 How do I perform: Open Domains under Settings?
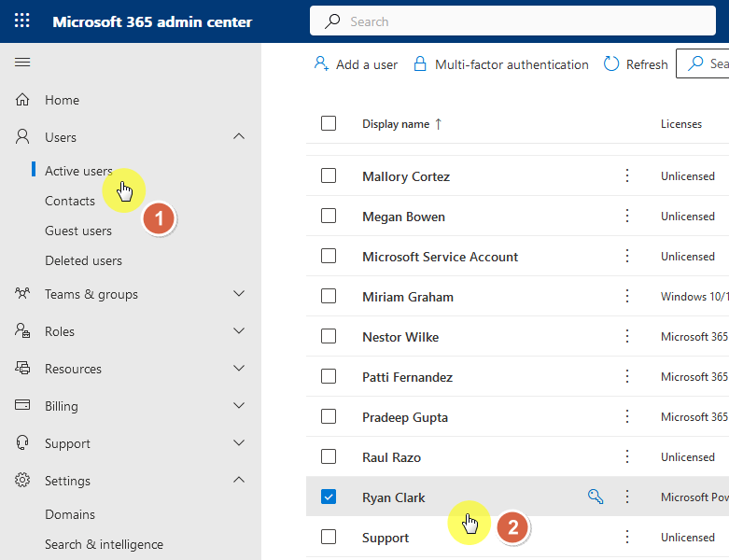70,514
